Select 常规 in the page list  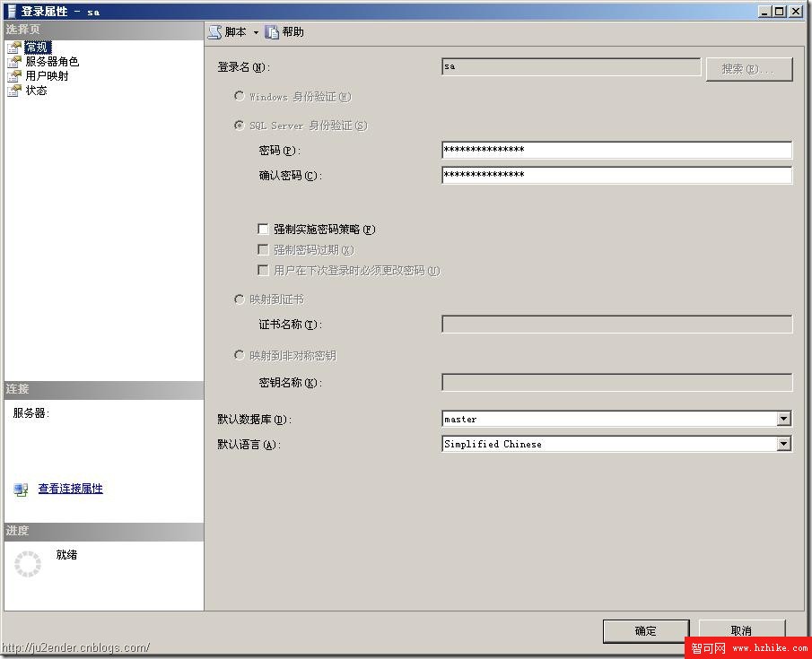(38, 48)
